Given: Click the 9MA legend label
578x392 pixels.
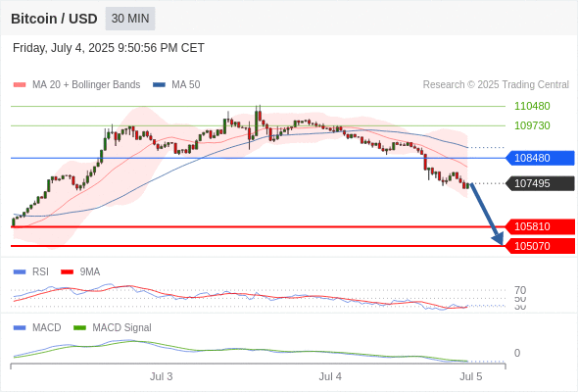Looking at the screenshot, I should [x=89, y=272].
